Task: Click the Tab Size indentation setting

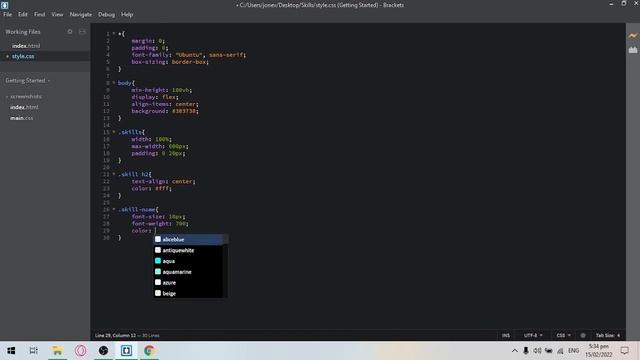Action: pyautogui.click(x=608, y=336)
